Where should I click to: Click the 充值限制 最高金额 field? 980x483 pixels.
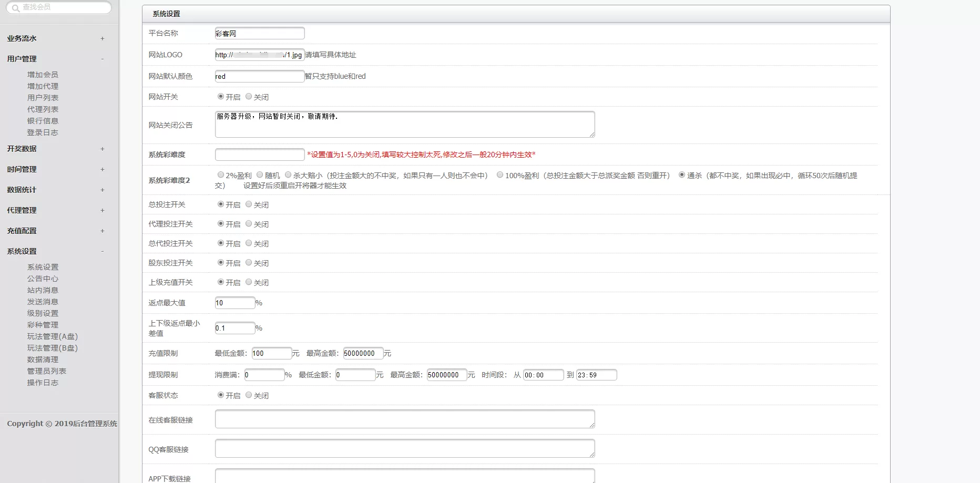[363, 353]
